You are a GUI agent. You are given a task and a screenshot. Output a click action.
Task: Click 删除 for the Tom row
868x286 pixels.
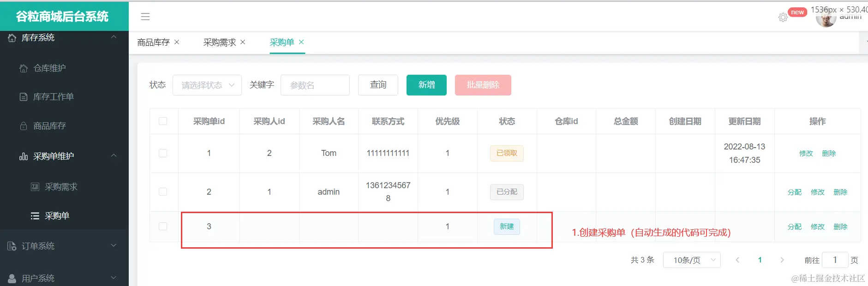tap(829, 154)
